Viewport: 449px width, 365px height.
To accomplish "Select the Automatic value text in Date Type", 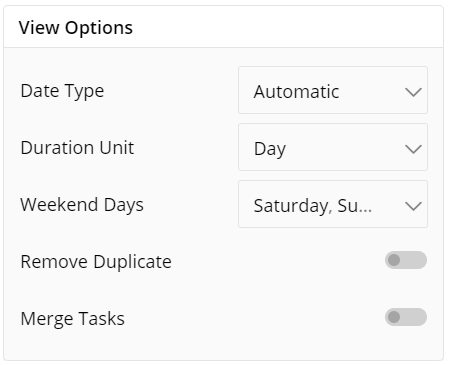I will click(296, 92).
